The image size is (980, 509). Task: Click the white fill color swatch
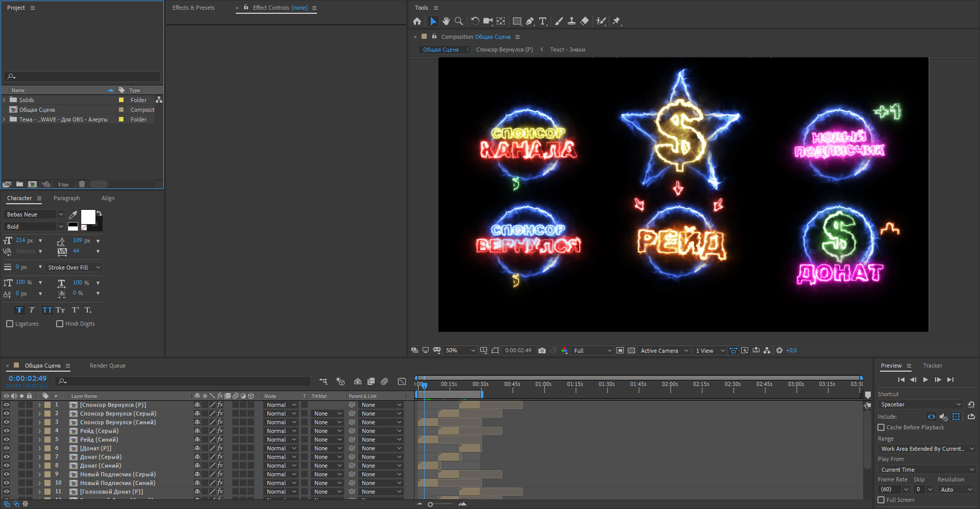point(88,216)
